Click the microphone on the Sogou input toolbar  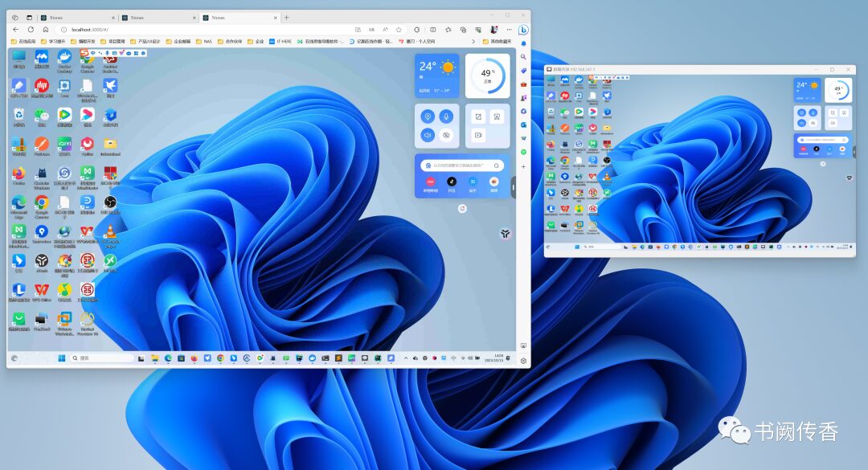tap(107, 53)
